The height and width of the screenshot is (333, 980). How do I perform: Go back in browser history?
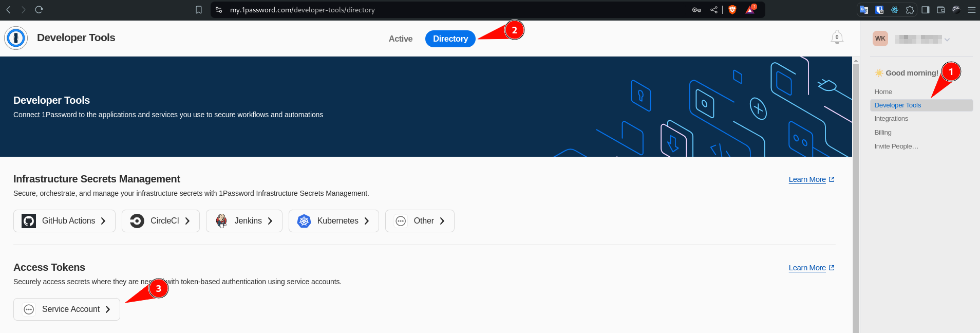(8, 10)
